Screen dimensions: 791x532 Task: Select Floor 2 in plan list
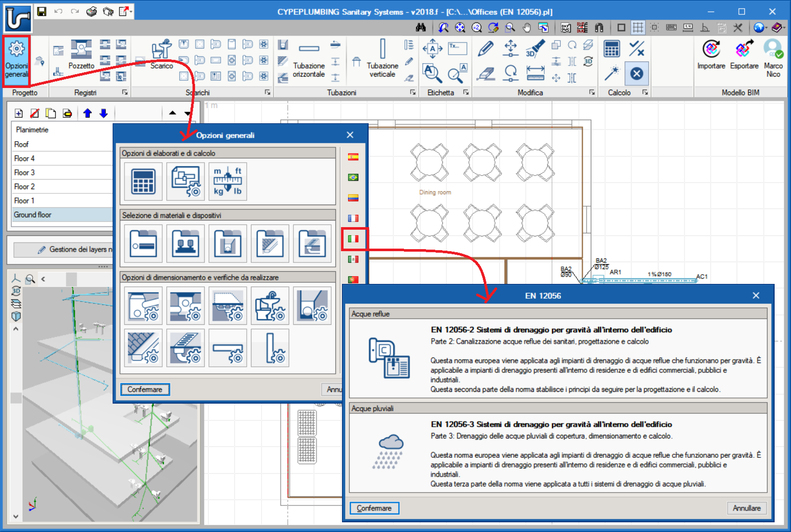pyautogui.click(x=62, y=187)
